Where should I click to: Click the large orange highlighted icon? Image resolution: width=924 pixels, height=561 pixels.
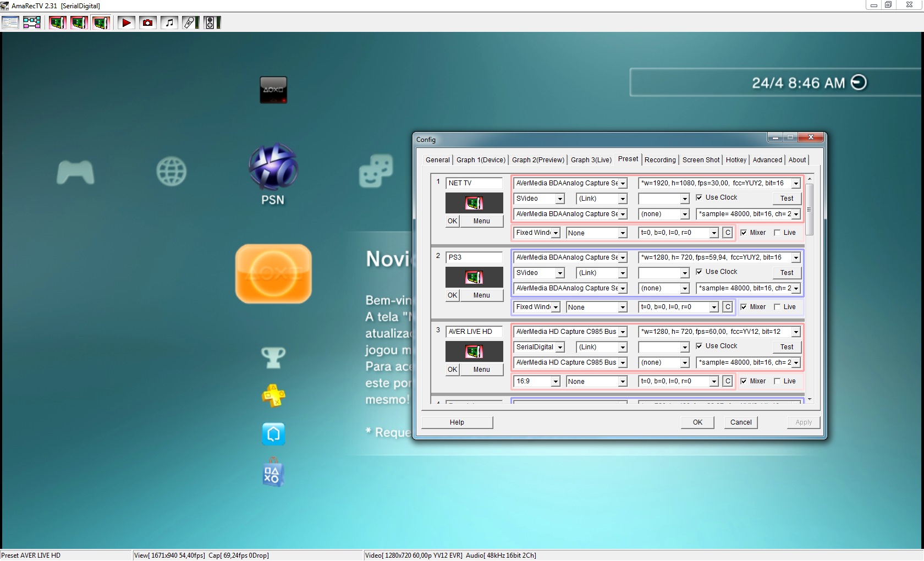coord(273,273)
